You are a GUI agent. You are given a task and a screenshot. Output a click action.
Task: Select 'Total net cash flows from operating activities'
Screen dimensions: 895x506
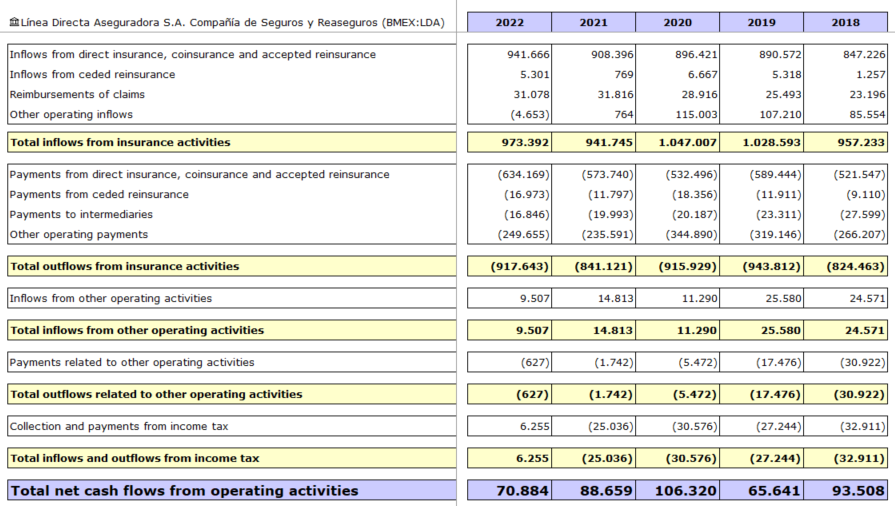click(232, 491)
